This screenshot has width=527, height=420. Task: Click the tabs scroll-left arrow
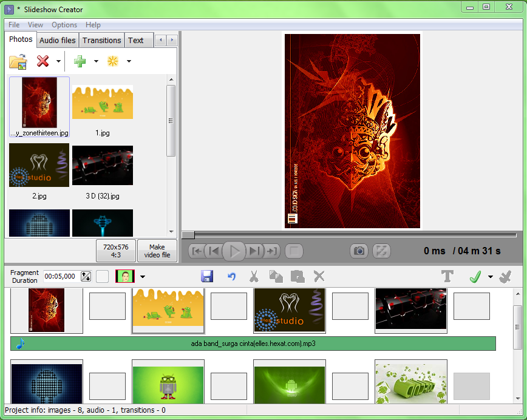(161, 40)
